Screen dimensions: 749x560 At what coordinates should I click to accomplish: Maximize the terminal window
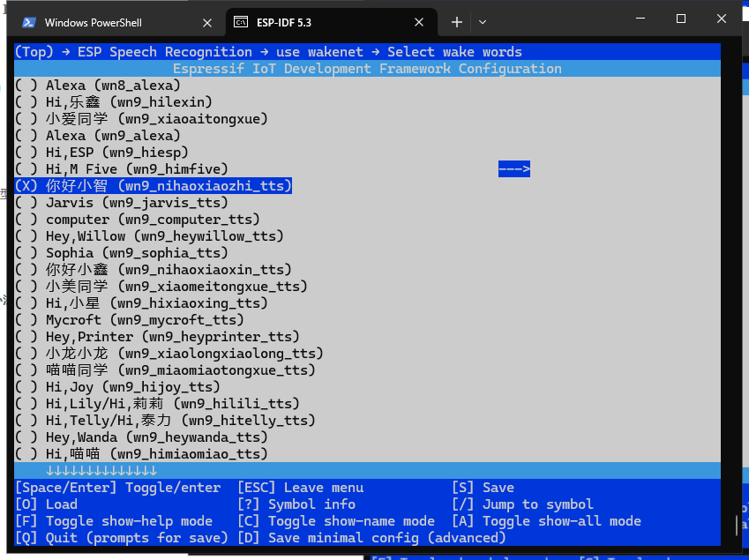(681, 19)
